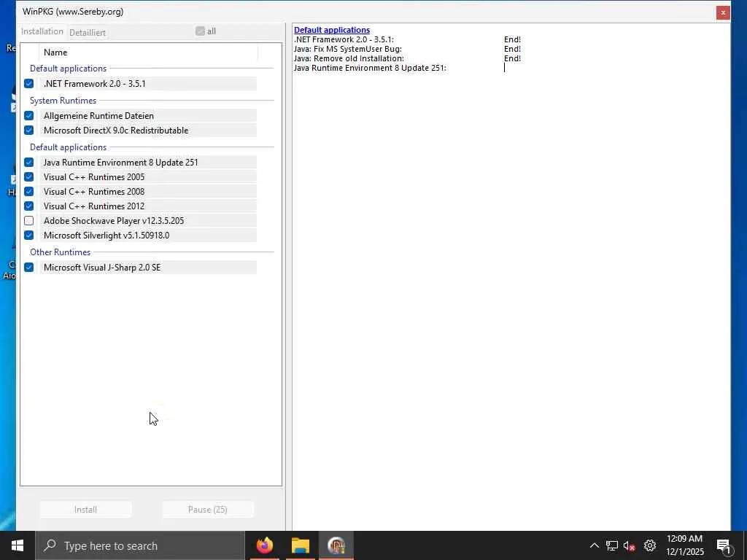Viewport: 747px width, 560px height.
Task: Click the settings gear tray icon
Action: 650,545
